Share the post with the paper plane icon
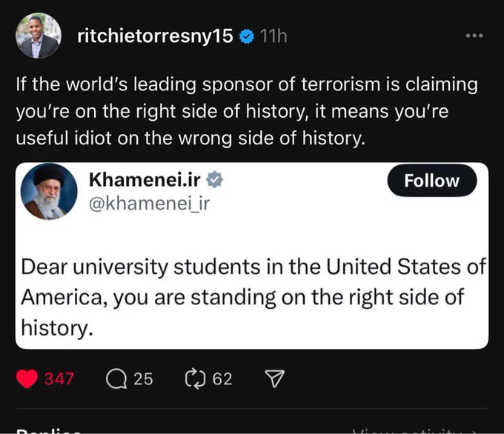504x434 pixels. pos(274,379)
